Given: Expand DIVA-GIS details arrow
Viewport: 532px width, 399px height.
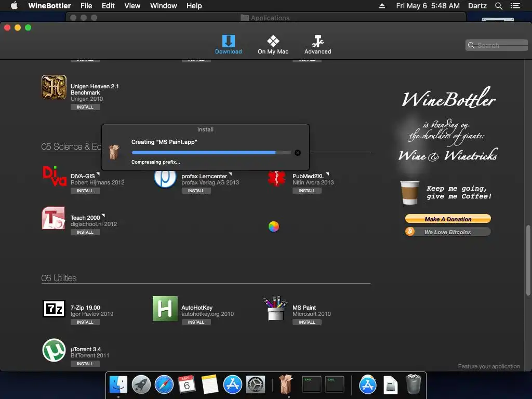Looking at the screenshot, I should (x=98, y=174).
